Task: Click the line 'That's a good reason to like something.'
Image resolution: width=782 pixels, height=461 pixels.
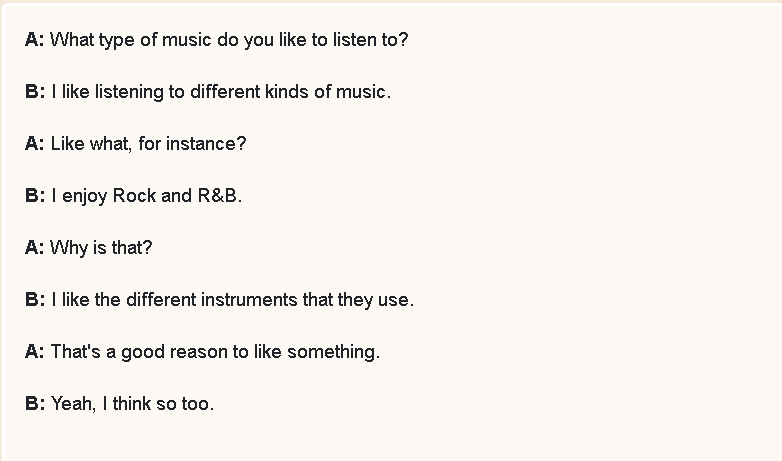Action: tap(215, 352)
